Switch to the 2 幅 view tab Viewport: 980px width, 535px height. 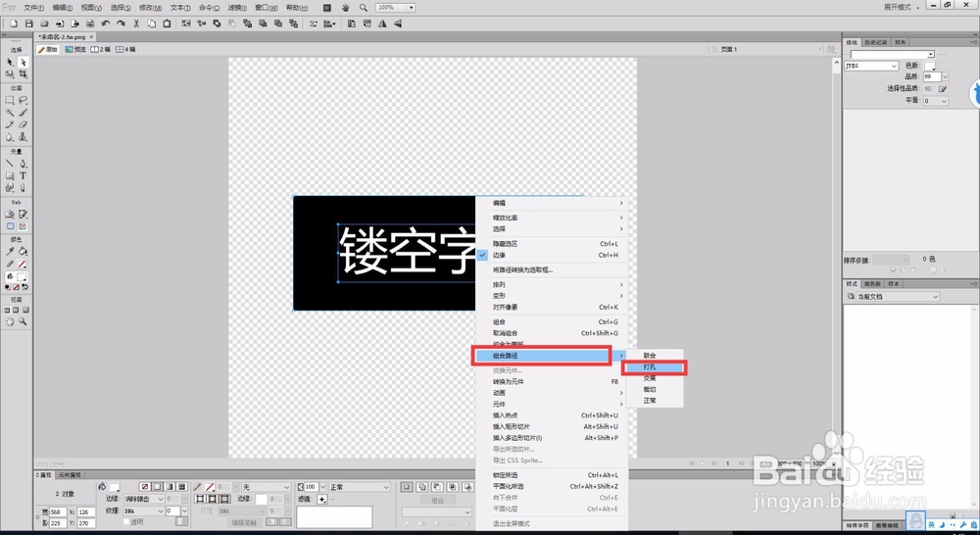click(101, 49)
